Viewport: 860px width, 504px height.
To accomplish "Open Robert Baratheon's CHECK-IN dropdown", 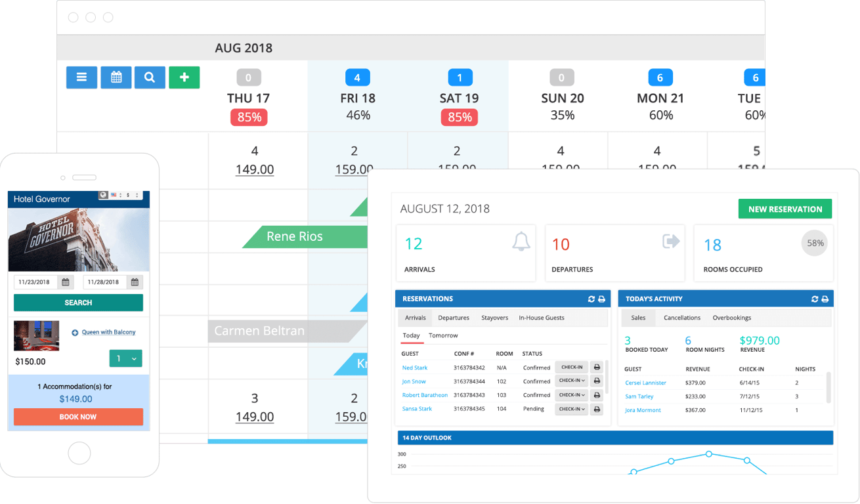I will 571,395.
